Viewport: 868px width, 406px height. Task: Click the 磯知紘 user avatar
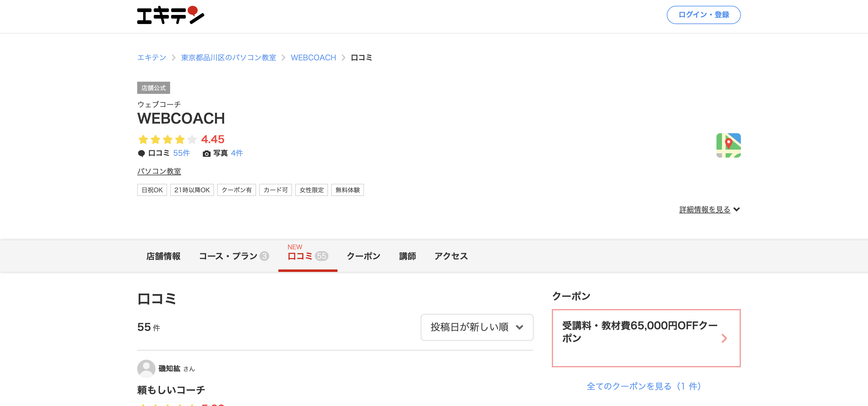[x=146, y=369]
